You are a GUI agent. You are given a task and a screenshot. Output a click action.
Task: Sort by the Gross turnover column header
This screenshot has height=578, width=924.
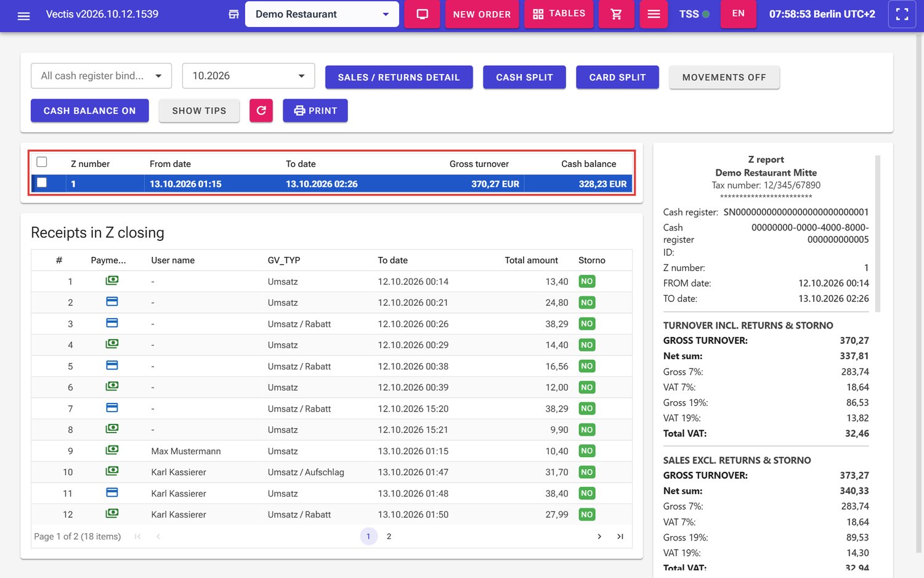(479, 164)
